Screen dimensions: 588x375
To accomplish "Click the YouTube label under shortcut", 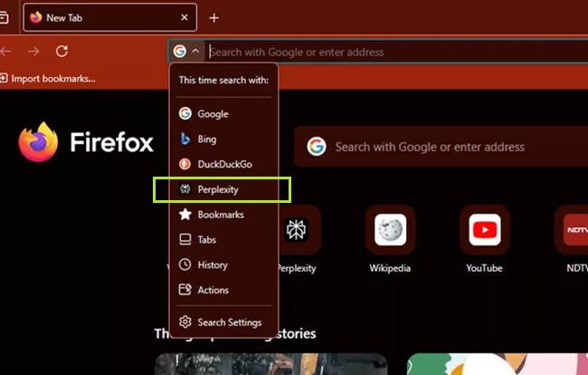I will tap(484, 268).
